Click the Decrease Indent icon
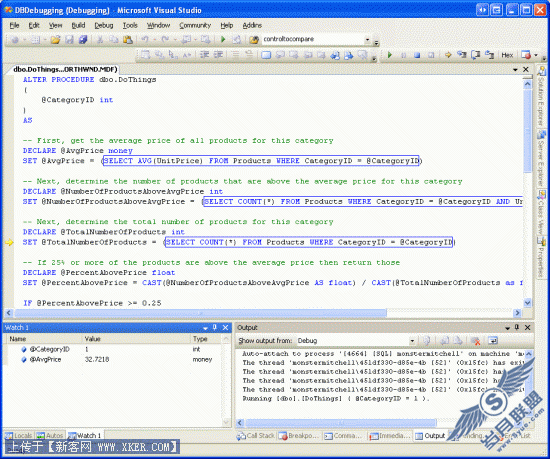Screen dimensions: 550x459 click(204, 55)
